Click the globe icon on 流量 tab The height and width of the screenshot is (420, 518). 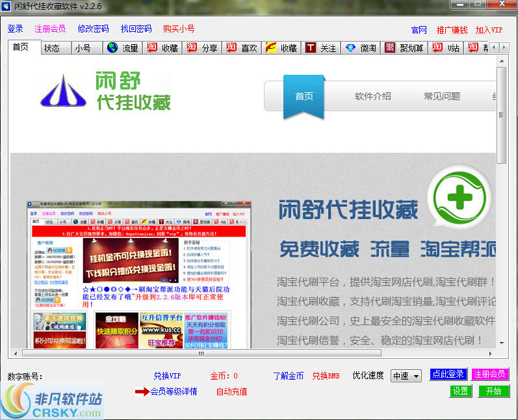click(112, 47)
